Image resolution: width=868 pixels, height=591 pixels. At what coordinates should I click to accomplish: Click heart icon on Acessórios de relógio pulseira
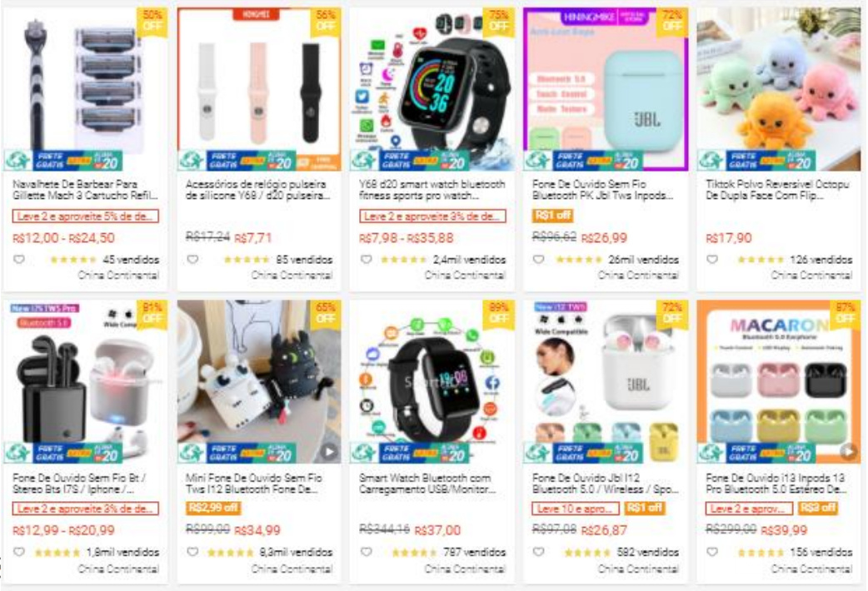(x=192, y=260)
